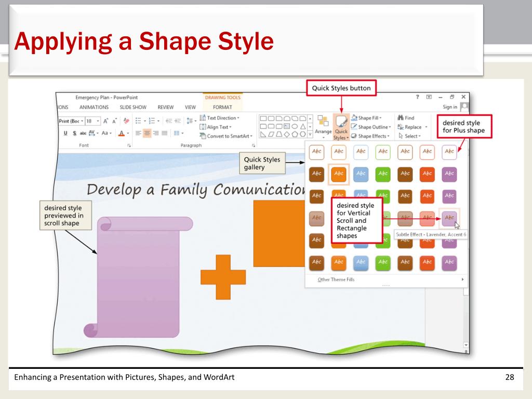
Task: Apply selected orange Colored Fill style
Action: coord(339,174)
